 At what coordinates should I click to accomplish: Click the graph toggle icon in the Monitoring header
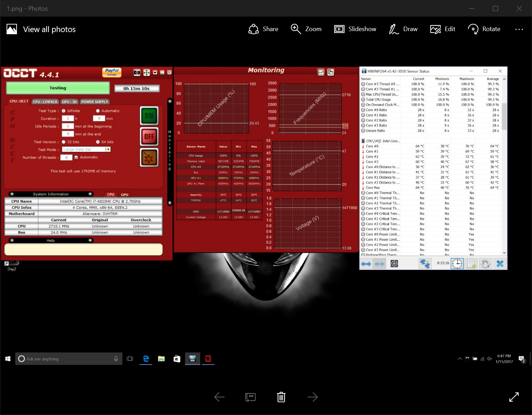click(321, 72)
